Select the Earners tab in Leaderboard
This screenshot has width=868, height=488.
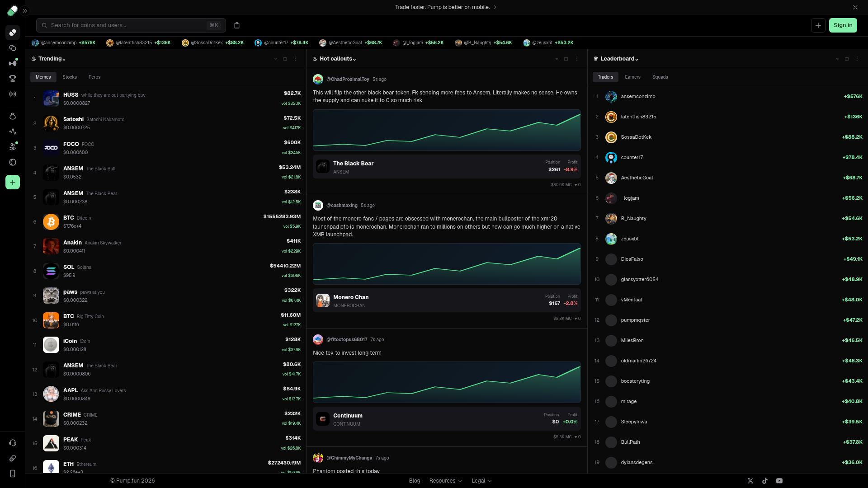(x=632, y=77)
